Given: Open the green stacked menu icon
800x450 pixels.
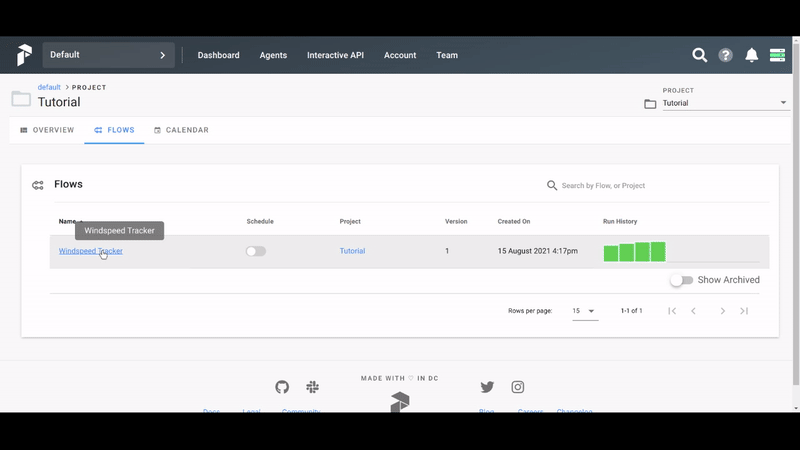Looking at the screenshot, I should pos(777,55).
